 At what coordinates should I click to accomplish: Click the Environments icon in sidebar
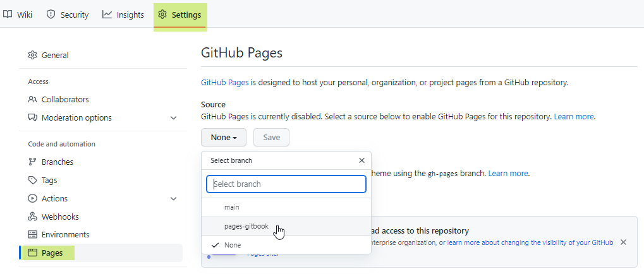click(33, 235)
